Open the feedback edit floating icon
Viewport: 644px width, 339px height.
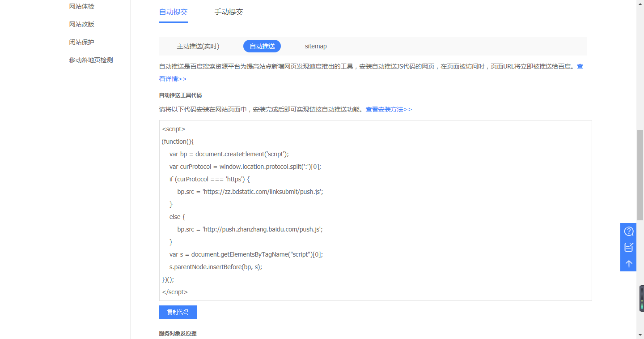click(629, 247)
